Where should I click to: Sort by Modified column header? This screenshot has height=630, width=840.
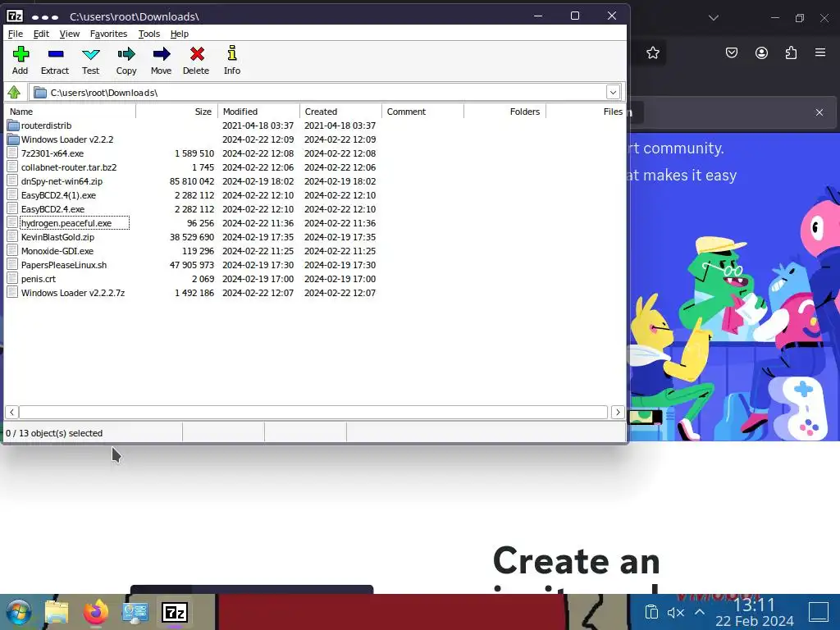tap(258, 112)
